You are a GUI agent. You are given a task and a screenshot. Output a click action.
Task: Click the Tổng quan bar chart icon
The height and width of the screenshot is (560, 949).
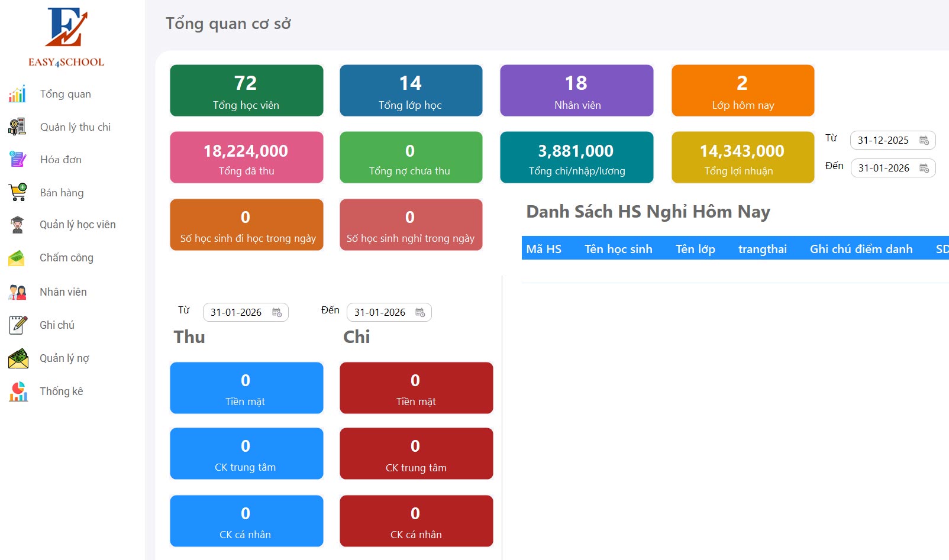(x=17, y=94)
